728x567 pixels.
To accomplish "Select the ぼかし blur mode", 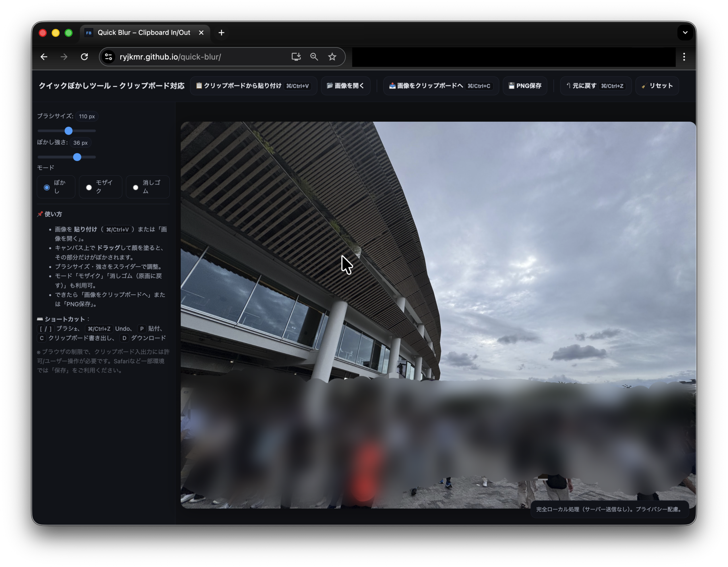I will coord(47,187).
